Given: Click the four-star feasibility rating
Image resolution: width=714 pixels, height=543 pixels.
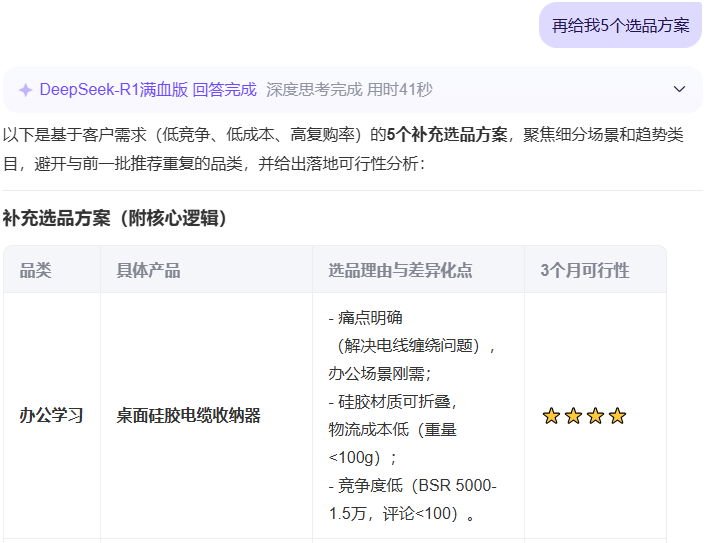Looking at the screenshot, I should pyautogui.click(x=584, y=416).
